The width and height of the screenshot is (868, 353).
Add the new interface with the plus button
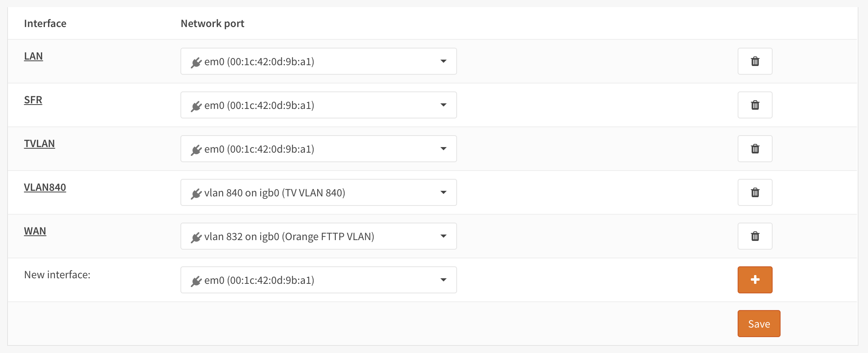point(754,279)
